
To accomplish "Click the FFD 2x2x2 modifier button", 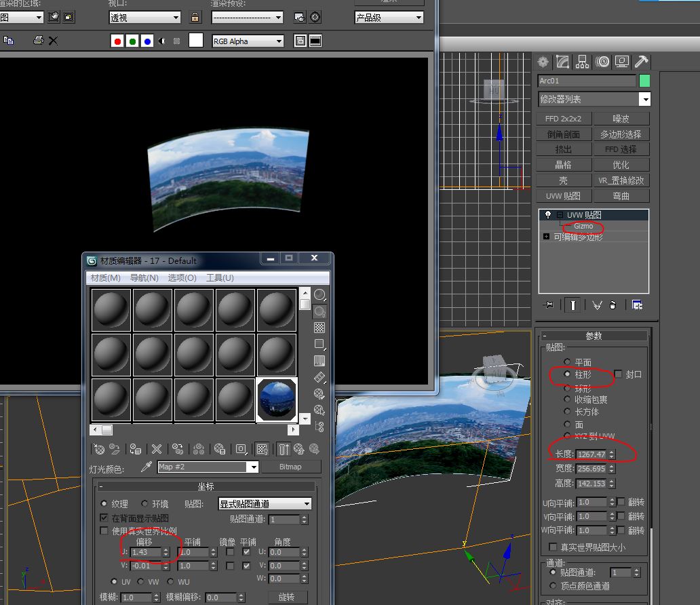I will [x=564, y=119].
